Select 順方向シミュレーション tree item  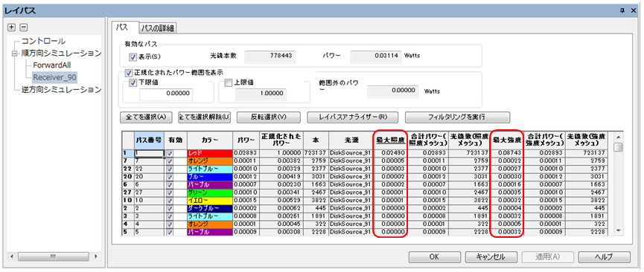coord(62,54)
